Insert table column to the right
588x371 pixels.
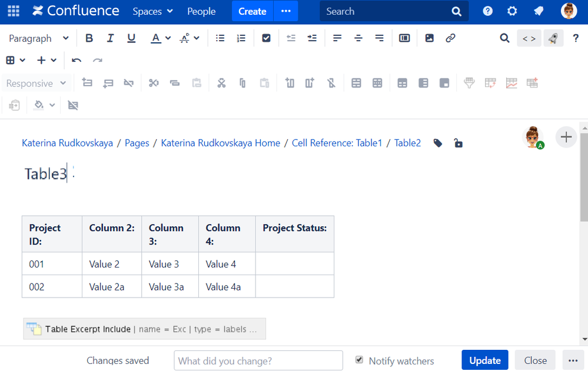click(310, 83)
